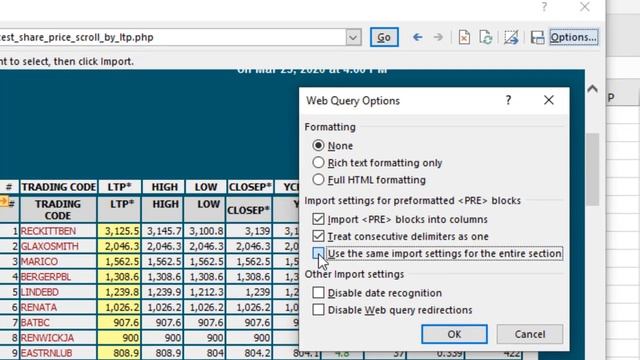This screenshot has height=360, width=640.
Task: Click HIGH value 3,145.7
Action: tap(164, 231)
